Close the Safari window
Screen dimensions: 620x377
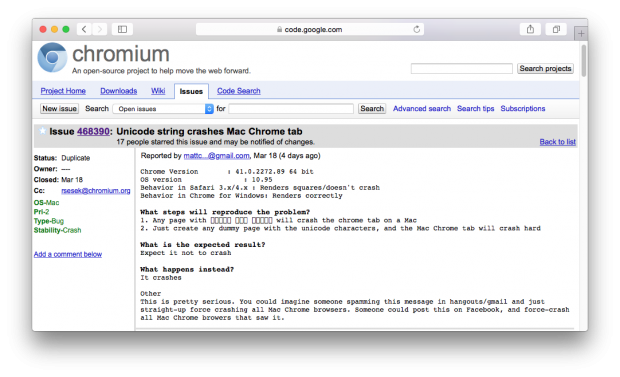(x=43, y=29)
